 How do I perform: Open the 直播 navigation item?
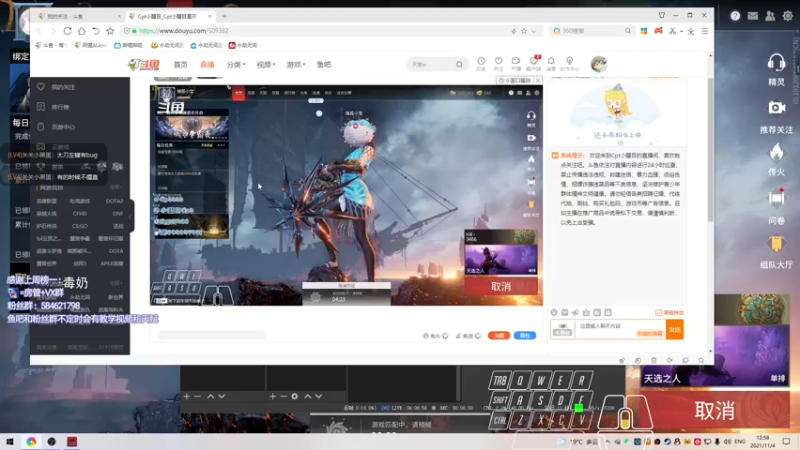coord(207,65)
